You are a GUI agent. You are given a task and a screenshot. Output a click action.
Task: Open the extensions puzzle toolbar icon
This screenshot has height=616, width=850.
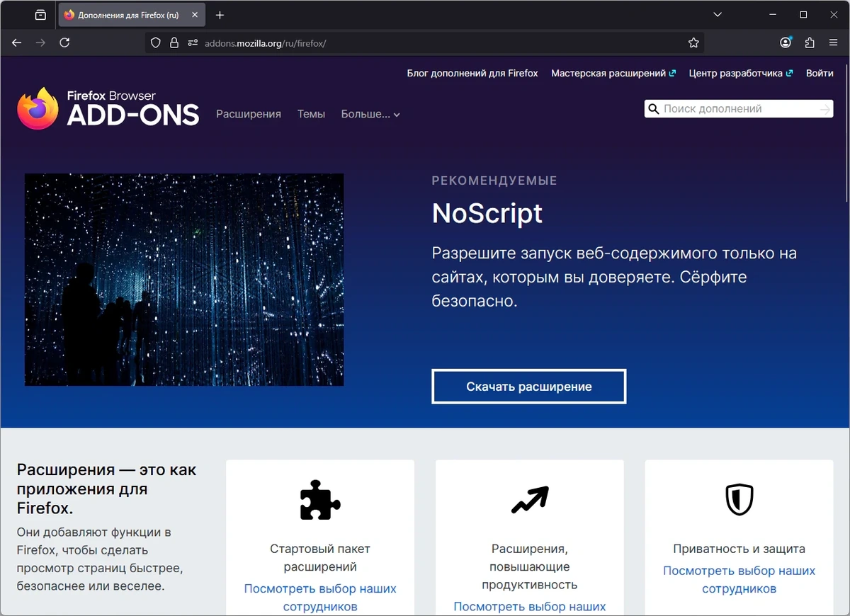pos(810,42)
